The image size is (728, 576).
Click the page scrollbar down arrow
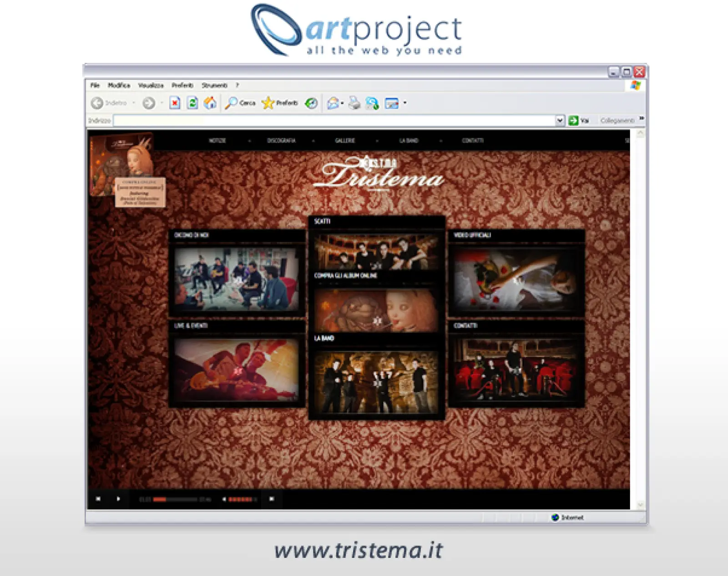(x=640, y=504)
